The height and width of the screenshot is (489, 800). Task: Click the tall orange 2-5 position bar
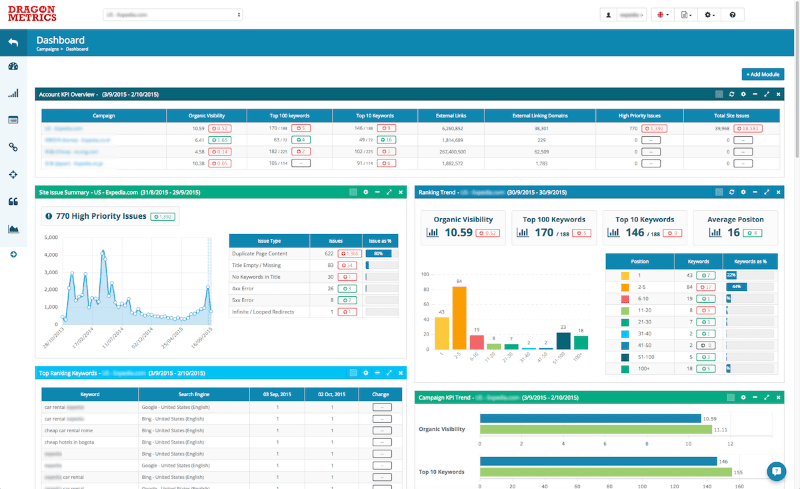tap(459, 319)
